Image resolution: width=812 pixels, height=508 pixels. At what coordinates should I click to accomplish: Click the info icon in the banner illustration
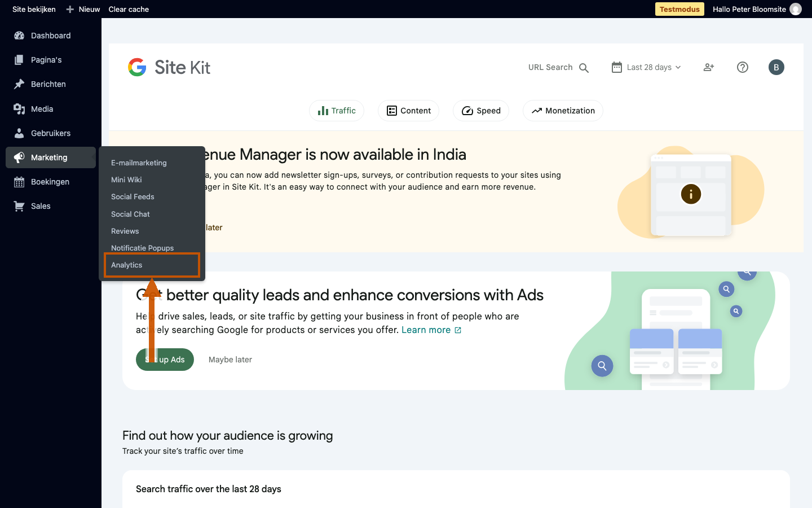(691, 194)
